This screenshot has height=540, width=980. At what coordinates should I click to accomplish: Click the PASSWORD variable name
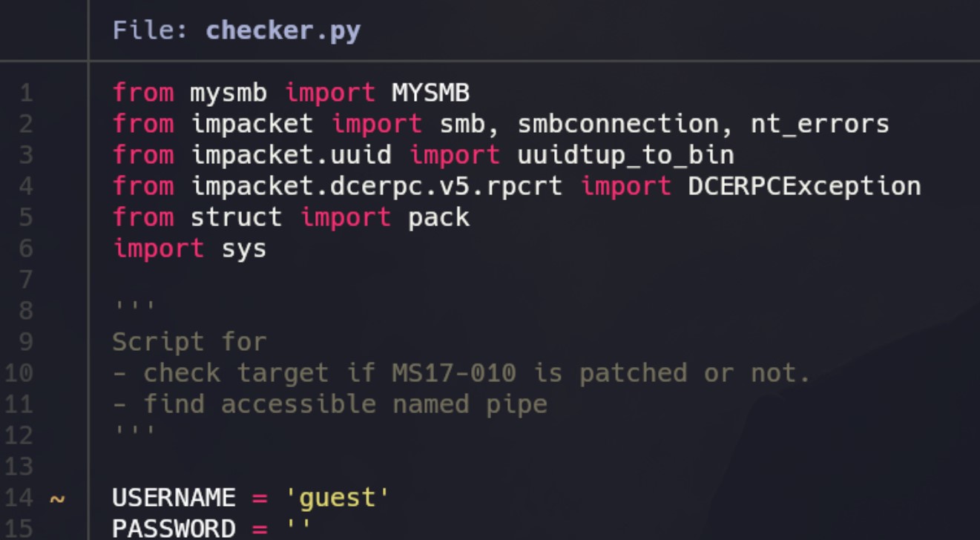(x=174, y=529)
